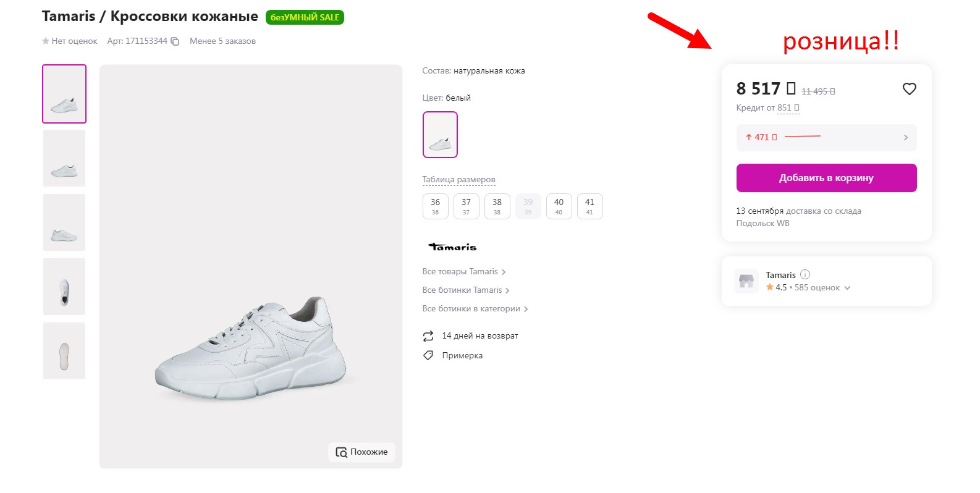Click the 14 дней на возврат text
Viewport: 980px width, 493px height.
[480, 336]
